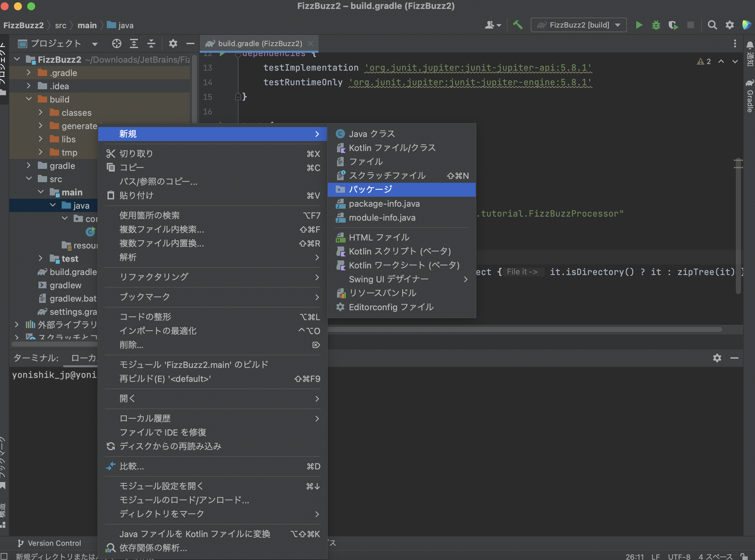Viewport: 755px width, 560px height.
Task: Collapse all nodes in the project tree
Action: point(151,43)
